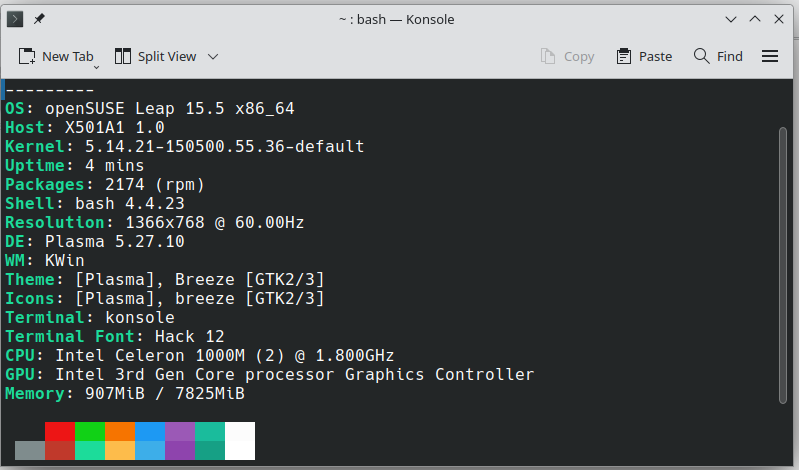Image resolution: width=799 pixels, height=470 pixels.
Task: Click the Copy toolbar button
Action: click(x=567, y=56)
